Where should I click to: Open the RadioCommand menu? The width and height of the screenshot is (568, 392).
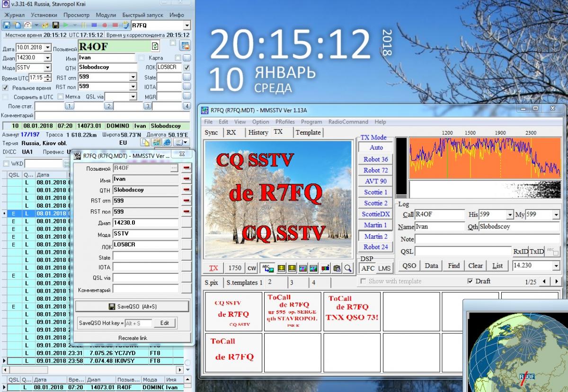[348, 122]
